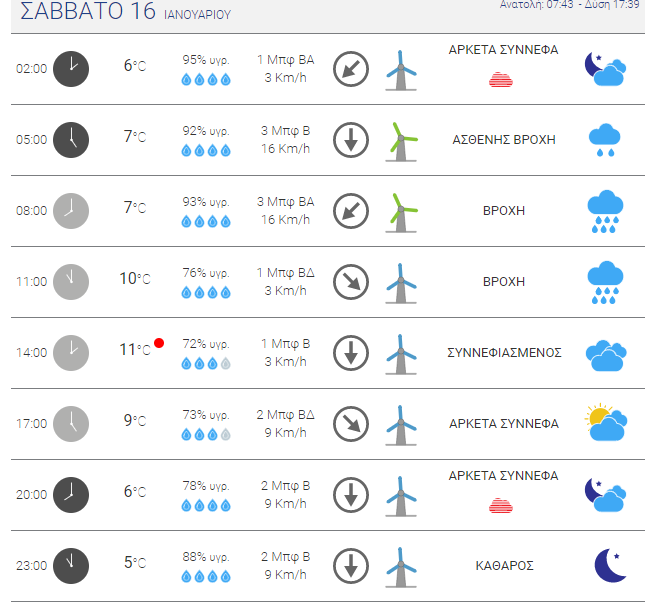Click the green wind turbine at 08:00

pyautogui.click(x=402, y=211)
